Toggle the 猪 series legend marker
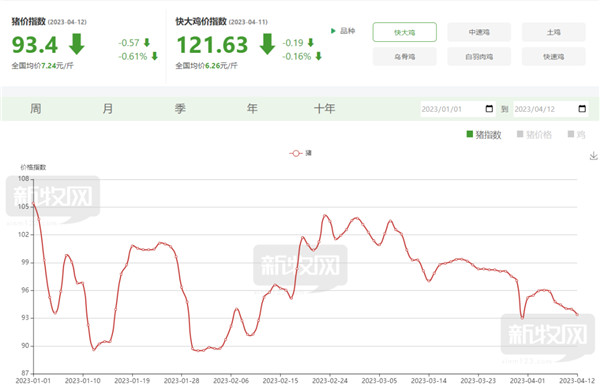This screenshot has height=392, width=600. [x=296, y=153]
